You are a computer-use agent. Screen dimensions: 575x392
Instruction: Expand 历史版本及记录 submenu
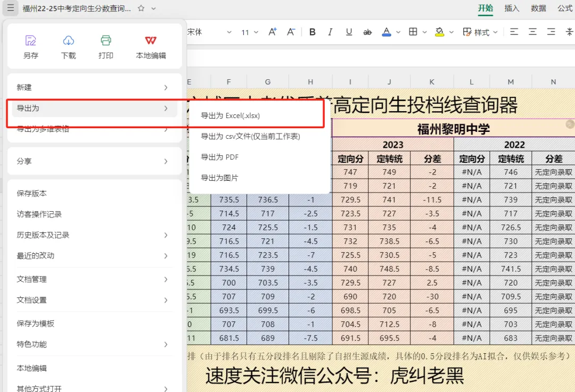(94, 235)
